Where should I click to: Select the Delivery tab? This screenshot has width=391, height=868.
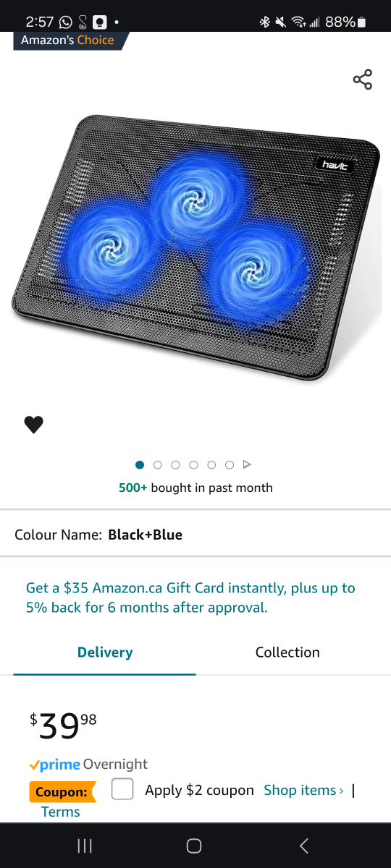pyautogui.click(x=105, y=652)
